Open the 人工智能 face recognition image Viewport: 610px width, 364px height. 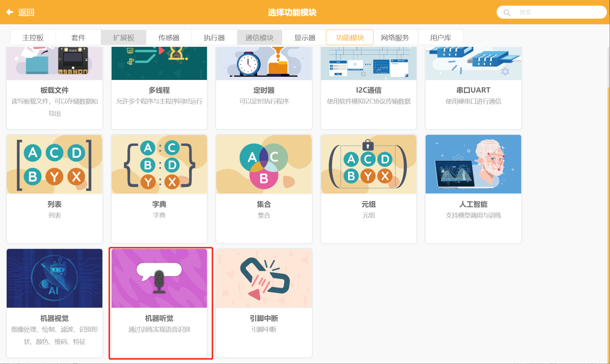click(x=473, y=164)
